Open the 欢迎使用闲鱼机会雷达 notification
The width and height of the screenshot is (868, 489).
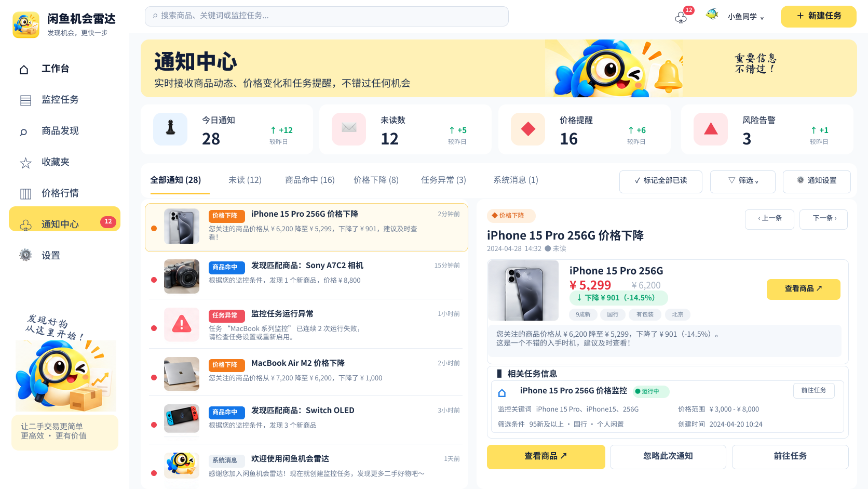click(x=306, y=466)
